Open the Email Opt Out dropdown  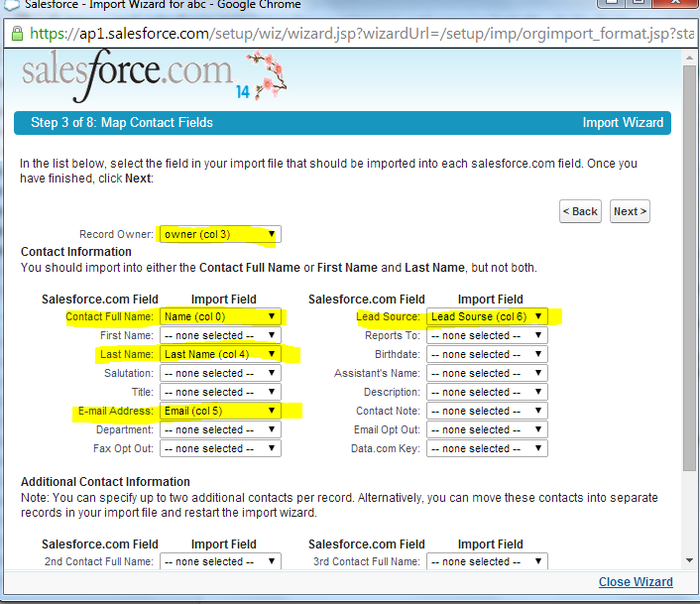pyautogui.click(x=487, y=429)
